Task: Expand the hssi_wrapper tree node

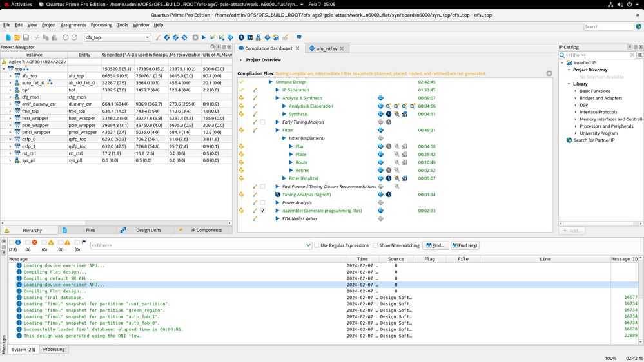Action: [x=10, y=118]
